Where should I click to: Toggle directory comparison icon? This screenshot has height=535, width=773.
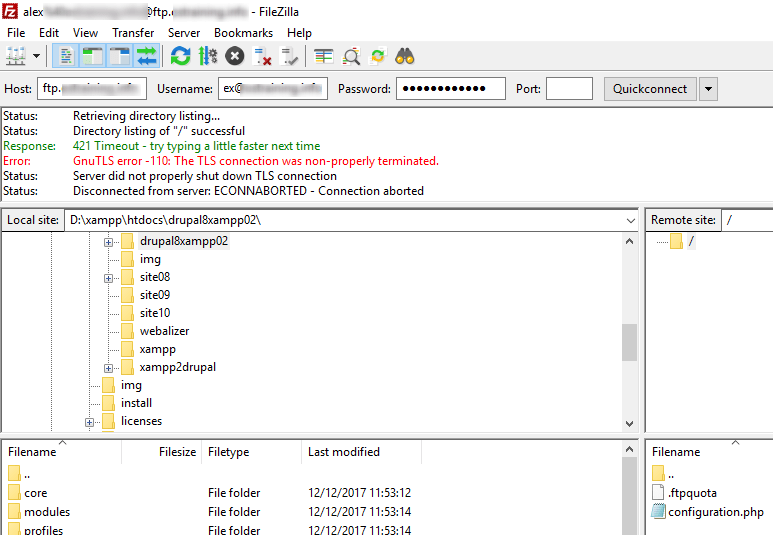pos(351,56)
